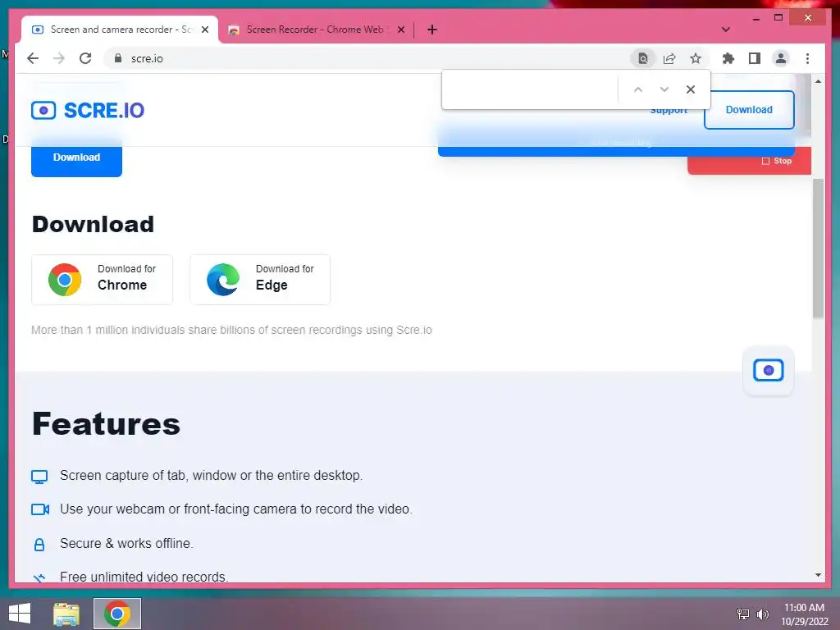
Task: Open a new tab with the plus button
Action: 432,30
